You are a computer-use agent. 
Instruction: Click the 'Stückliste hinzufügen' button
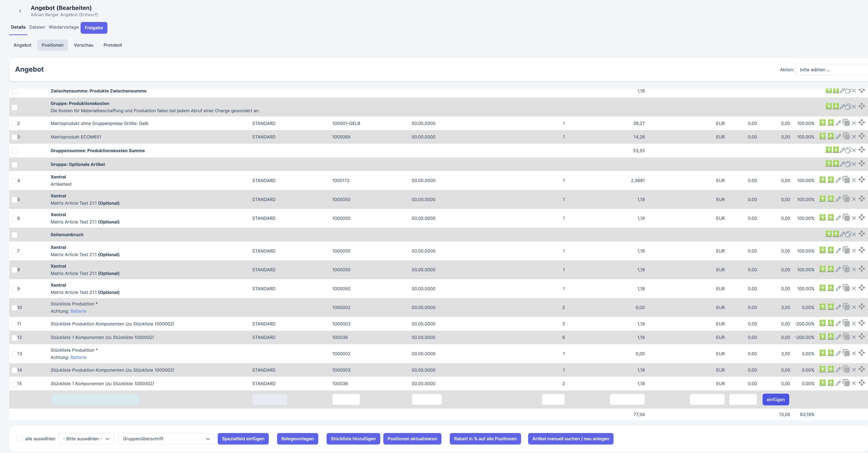click(353, 438)
